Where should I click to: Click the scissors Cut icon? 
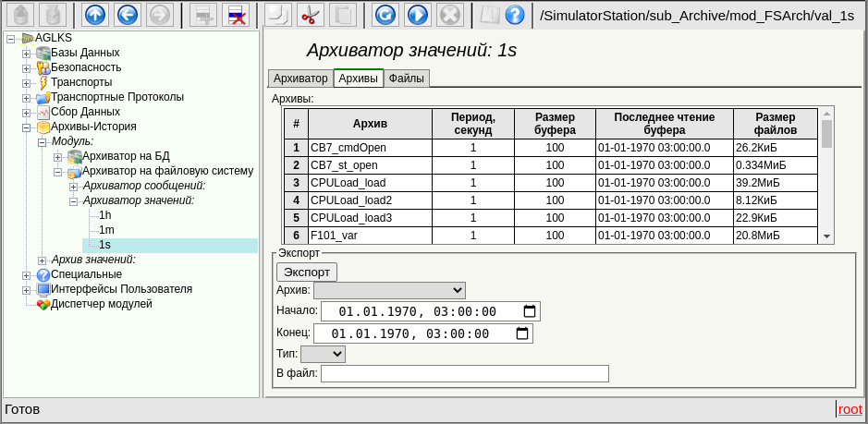[311, 15]
